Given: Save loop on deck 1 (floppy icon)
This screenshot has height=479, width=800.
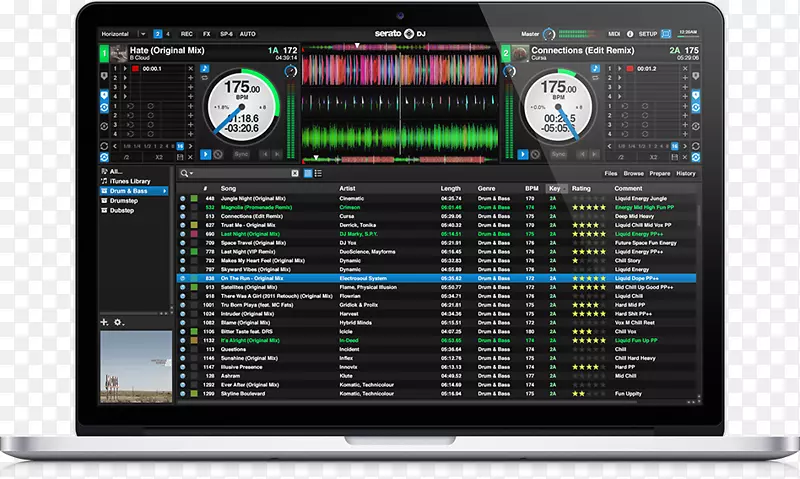Looking at the screenshot, I should tap(180, 157).
